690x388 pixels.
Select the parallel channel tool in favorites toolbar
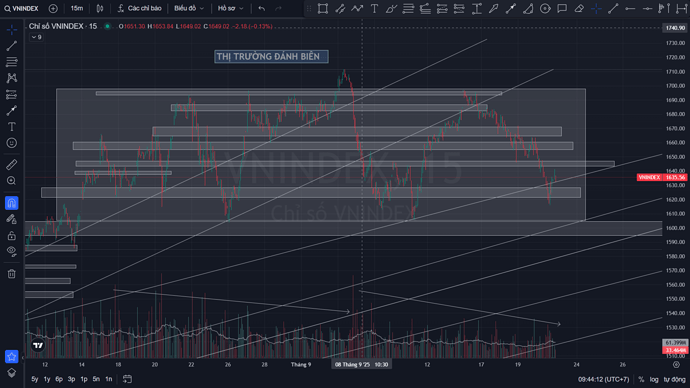coord(340,8)
